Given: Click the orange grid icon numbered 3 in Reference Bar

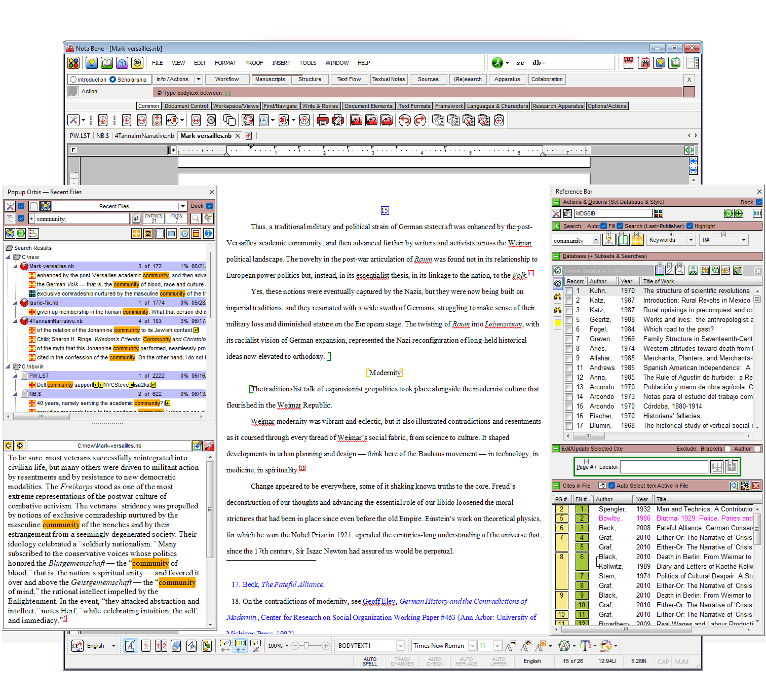Looking at the screenshot, I should [x=637, y=239].
